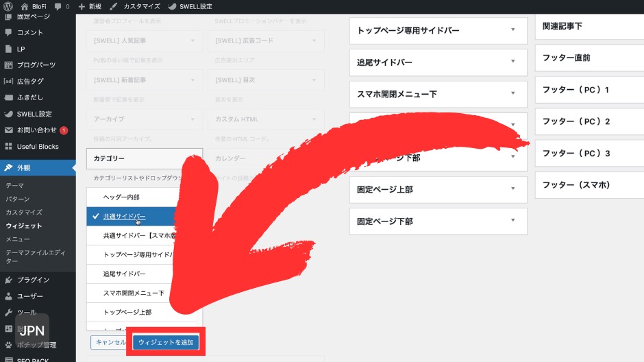Click the ユーザー person icon

tap(8, 296)
